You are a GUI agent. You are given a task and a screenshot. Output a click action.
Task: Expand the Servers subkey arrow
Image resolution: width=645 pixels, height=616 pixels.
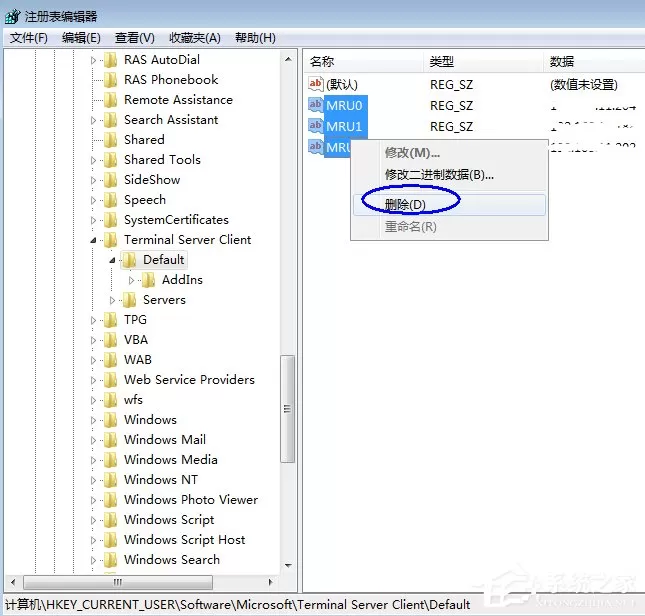point(112,301)
